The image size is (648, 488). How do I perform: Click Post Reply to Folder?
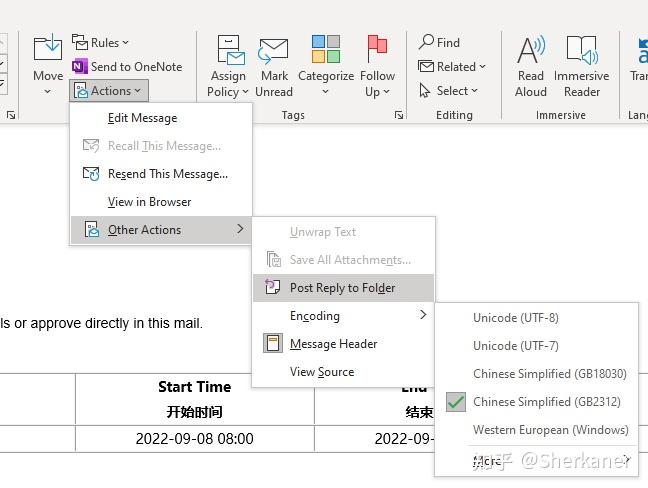pos(343,288)
